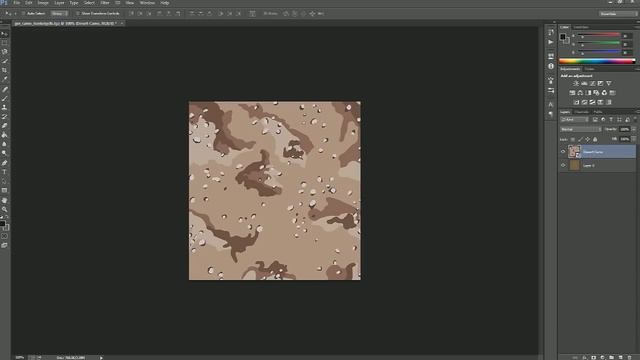This screenshot has height=360, width=640.
Task: Toggle Quick Mask mode icon
Action: coord(4,236)
